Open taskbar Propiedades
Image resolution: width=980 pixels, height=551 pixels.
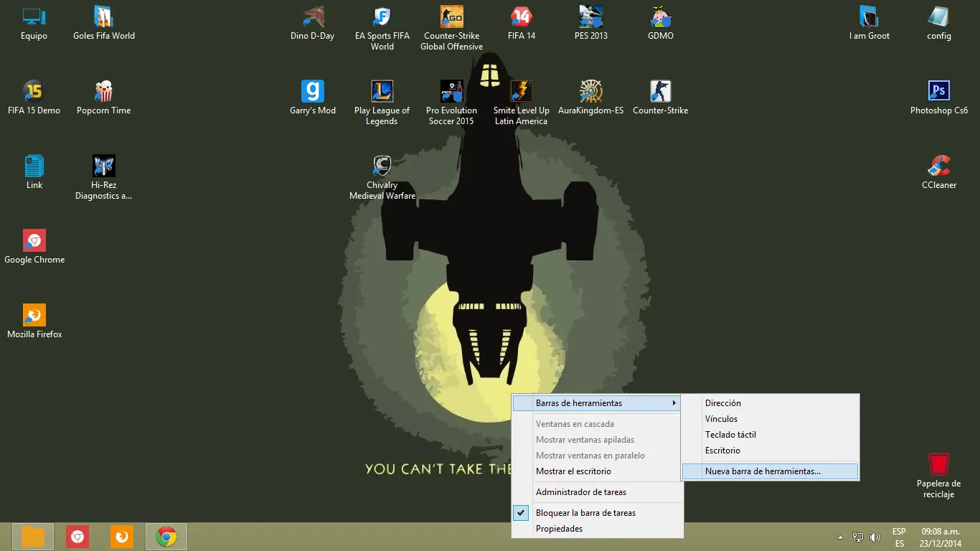coord(597,529)
